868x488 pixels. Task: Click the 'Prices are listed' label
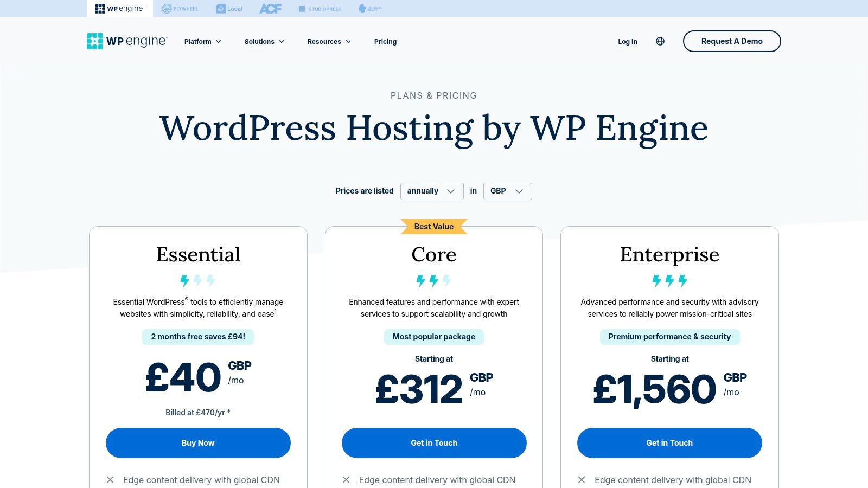[365, 191]
